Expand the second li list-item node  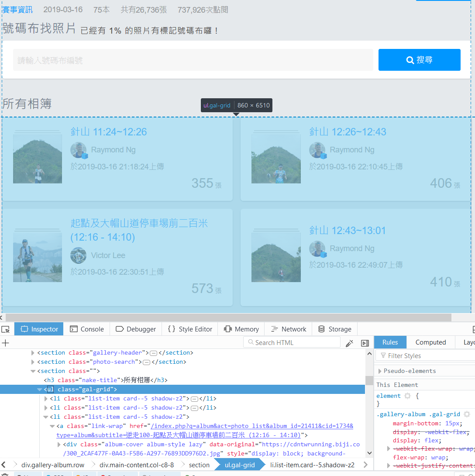[x=46, y=408]
